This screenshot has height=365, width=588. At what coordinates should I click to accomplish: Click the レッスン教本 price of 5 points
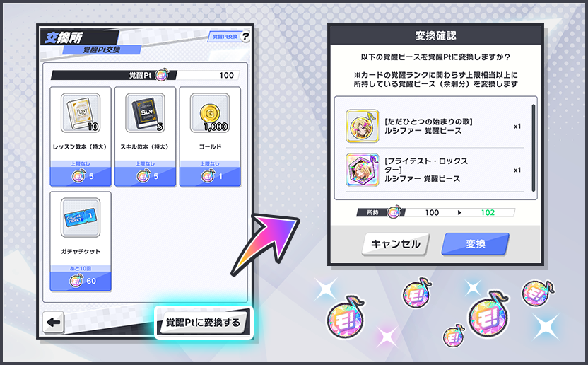click(81, 176)
